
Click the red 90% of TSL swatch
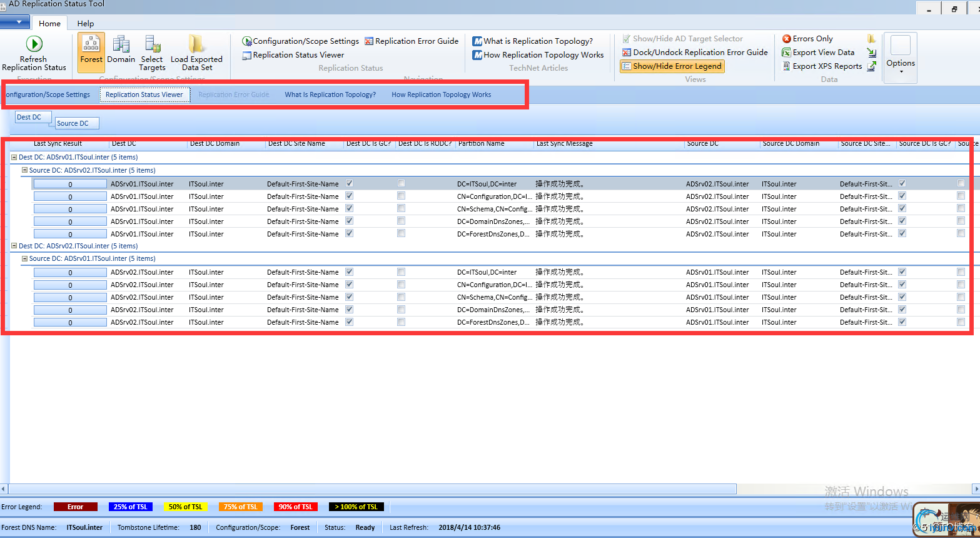point(296,507)
